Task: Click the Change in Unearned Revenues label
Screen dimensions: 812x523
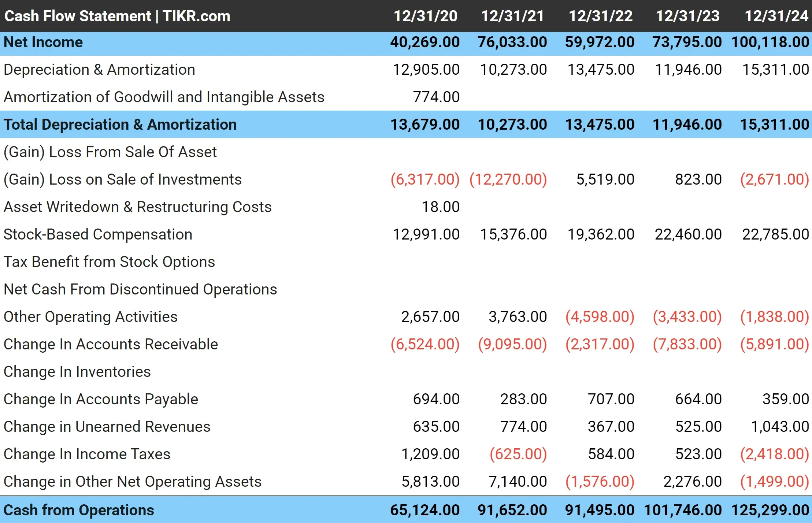Action: 107,427
